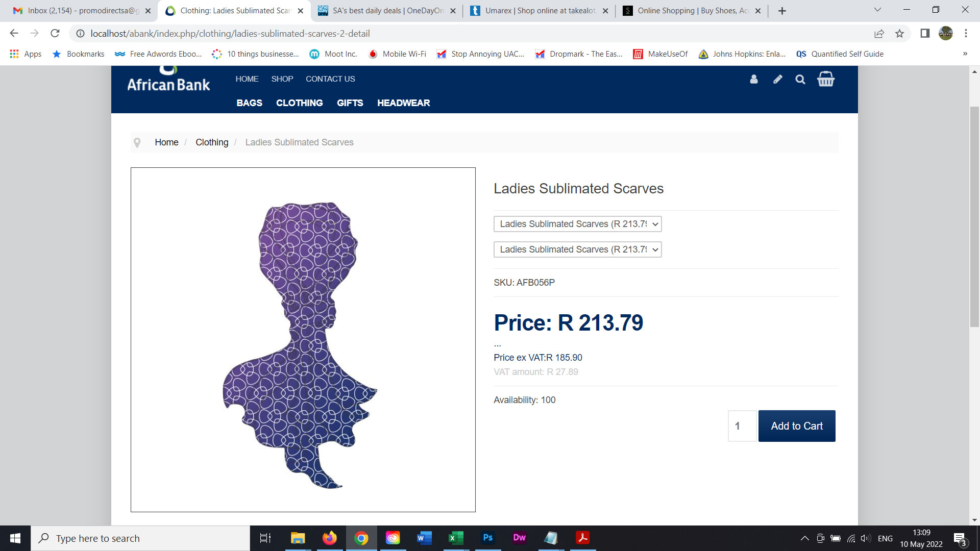Expand the second Ladies Sublimated Scarves dropdown
Image resolution: width=980 pixels, height=551 pixels.
[x=577, y=249]
